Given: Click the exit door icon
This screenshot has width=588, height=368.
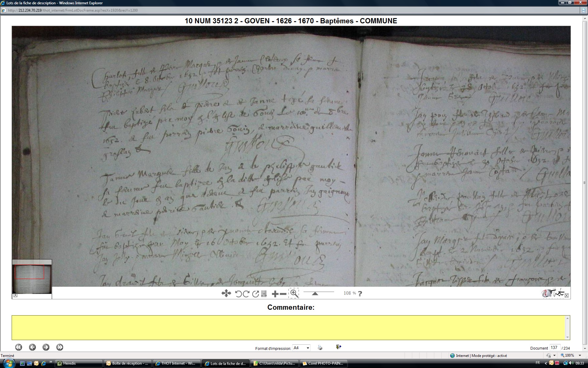Looking at the screenshot, I should click(338, 347).
